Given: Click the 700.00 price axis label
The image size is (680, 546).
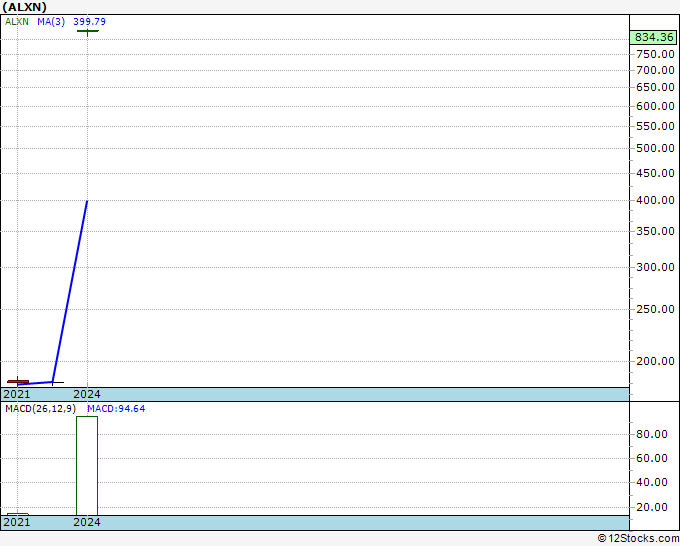Looking at the screenshot, I should coord(655,70).
